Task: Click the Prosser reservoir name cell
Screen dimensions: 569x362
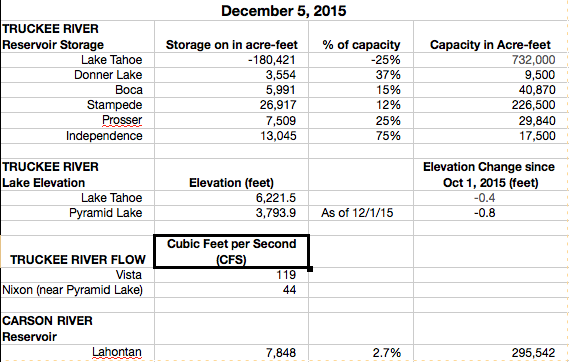Action: (x=78, y=120)
